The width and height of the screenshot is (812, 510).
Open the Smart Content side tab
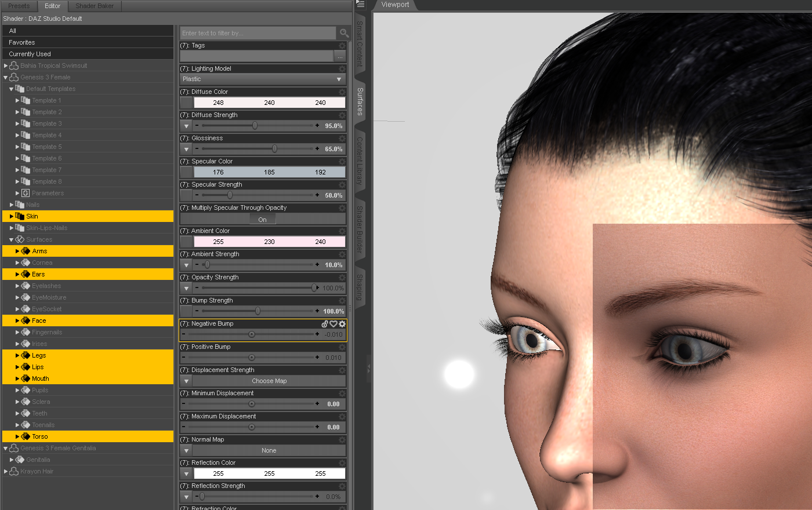click(360, 44)
